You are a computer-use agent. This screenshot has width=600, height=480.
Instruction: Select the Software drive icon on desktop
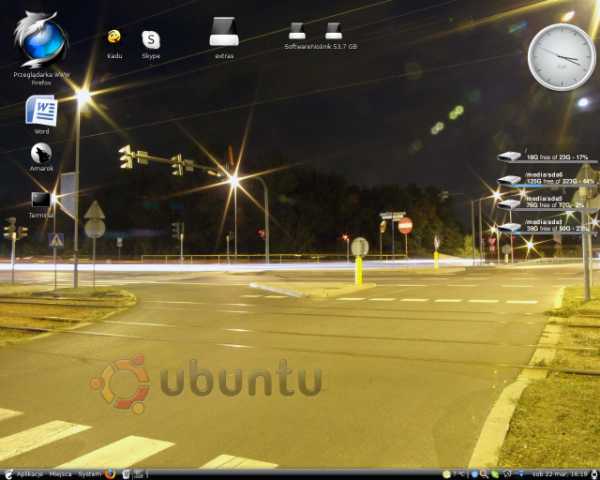click(x=297, y=31)
